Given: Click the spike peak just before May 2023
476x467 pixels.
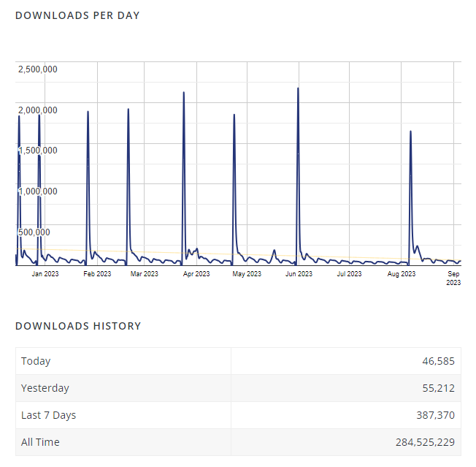Looking at the screenshot, I should 234,115.
